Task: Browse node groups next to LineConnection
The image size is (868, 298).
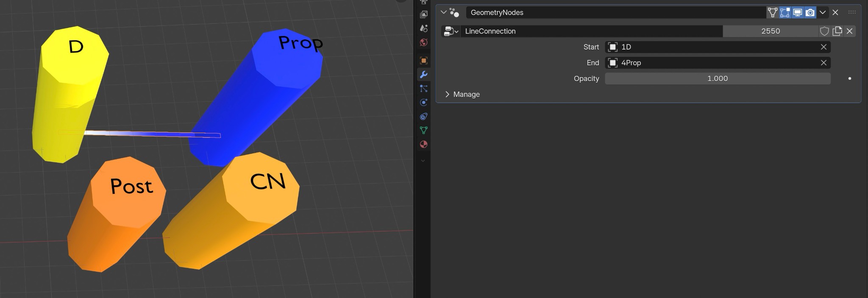Action: coord(451,31)
